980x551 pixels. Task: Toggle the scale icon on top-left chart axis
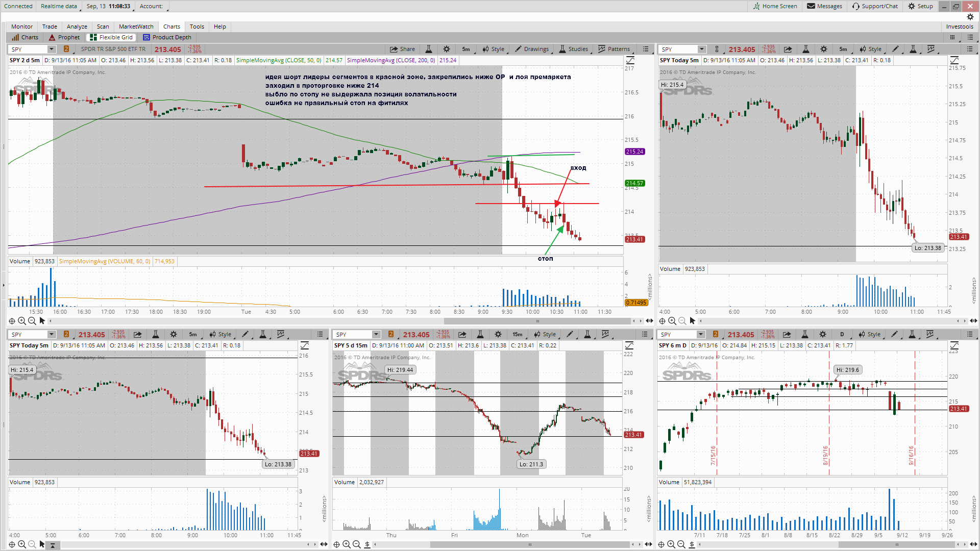pyautogui.click(x=630, y=60)
